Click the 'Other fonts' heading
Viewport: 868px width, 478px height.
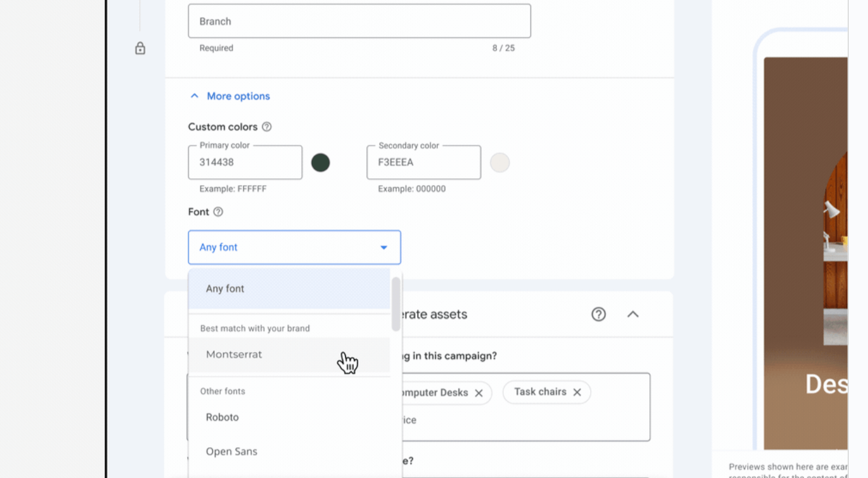(x=222, y=391)
